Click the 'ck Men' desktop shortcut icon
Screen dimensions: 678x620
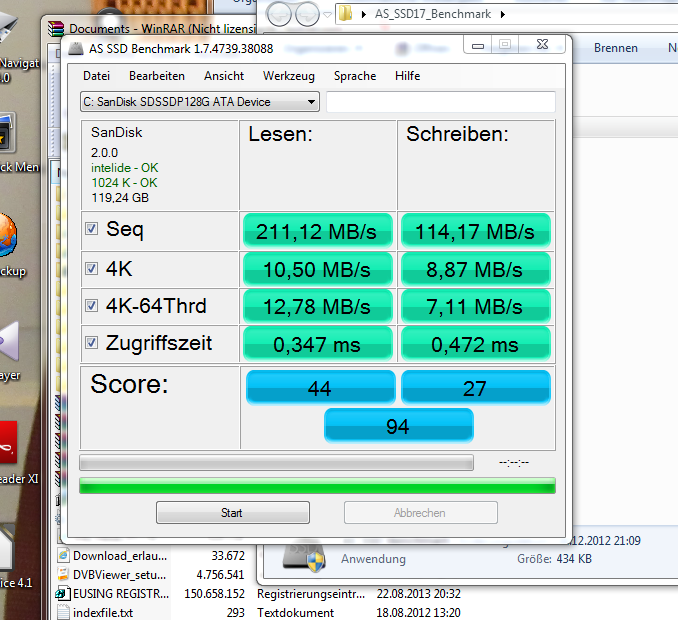[8, 132]
